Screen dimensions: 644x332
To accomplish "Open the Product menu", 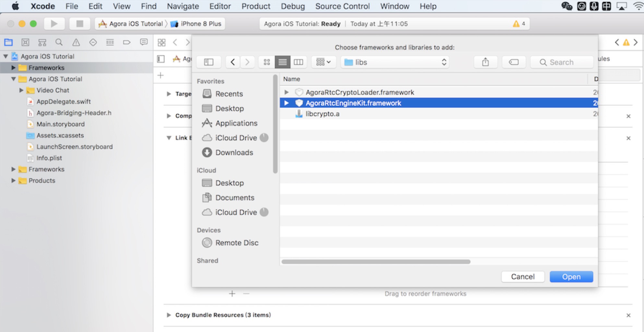I will coord(256,6).
